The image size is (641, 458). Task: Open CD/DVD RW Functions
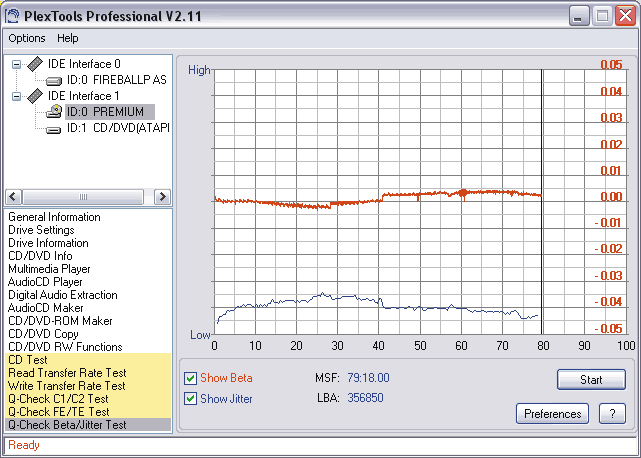pos(65,347)
